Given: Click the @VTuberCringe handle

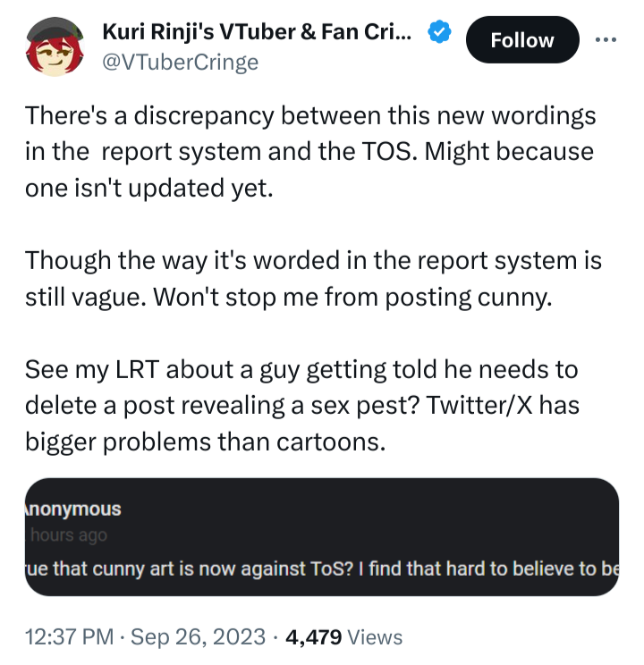Looking at the screenshot, I should pyautogui.click(x=181, y=62).
